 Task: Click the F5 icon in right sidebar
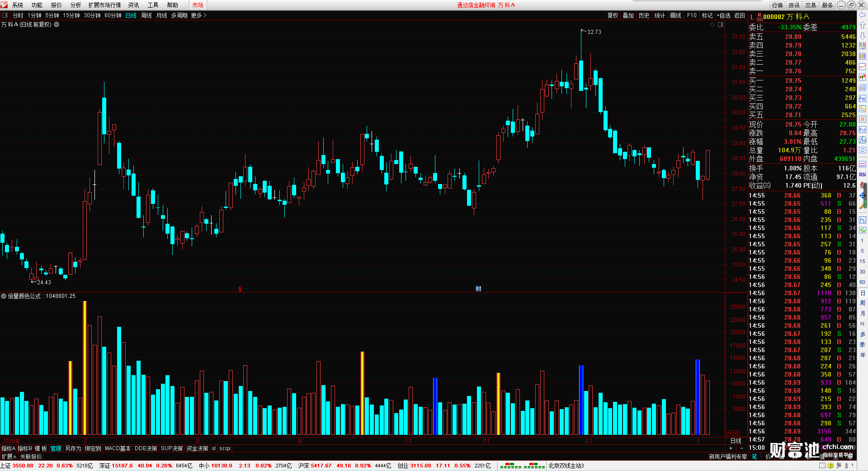click(863, 220)
